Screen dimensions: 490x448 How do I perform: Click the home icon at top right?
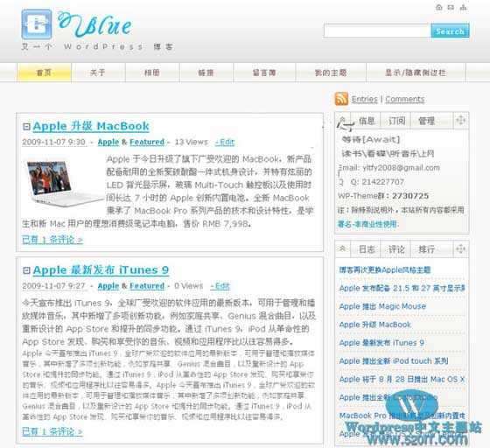click(438, 7)
